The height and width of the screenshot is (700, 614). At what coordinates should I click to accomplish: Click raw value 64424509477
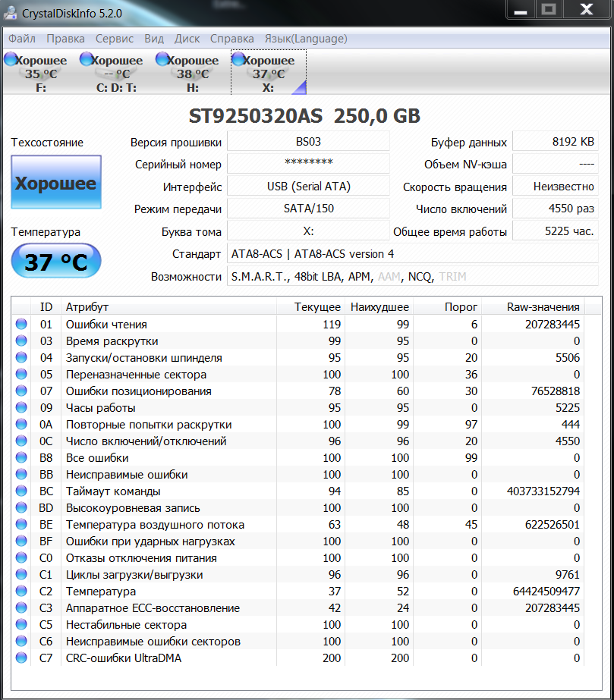(x=546, y=591)
